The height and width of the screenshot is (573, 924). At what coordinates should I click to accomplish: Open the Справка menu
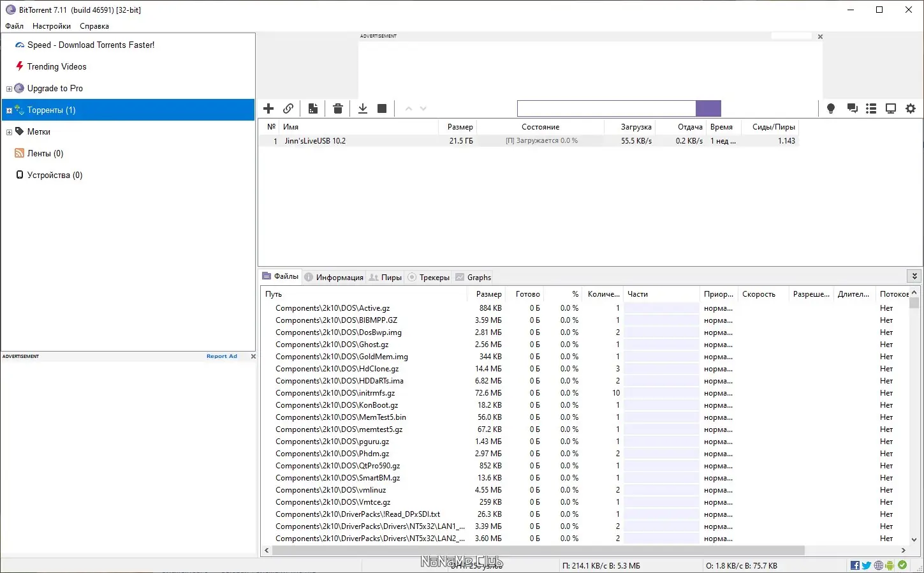[x=94, y=26]
